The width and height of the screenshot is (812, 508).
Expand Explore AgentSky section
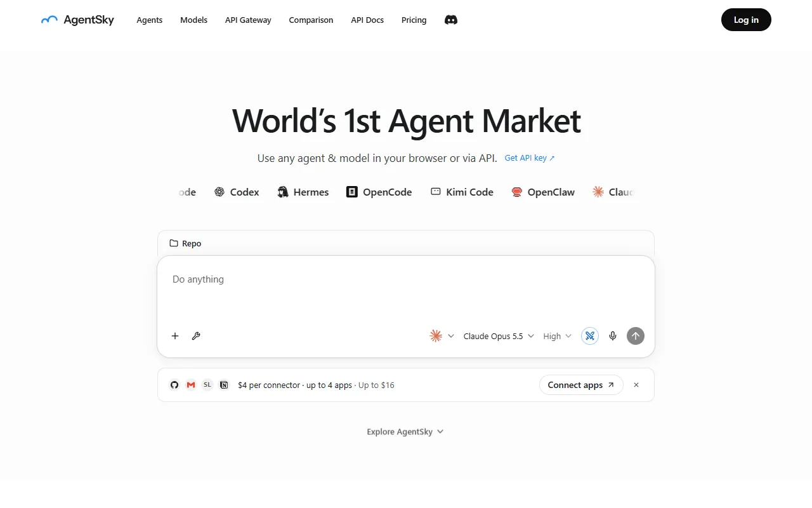click(405, 432)
